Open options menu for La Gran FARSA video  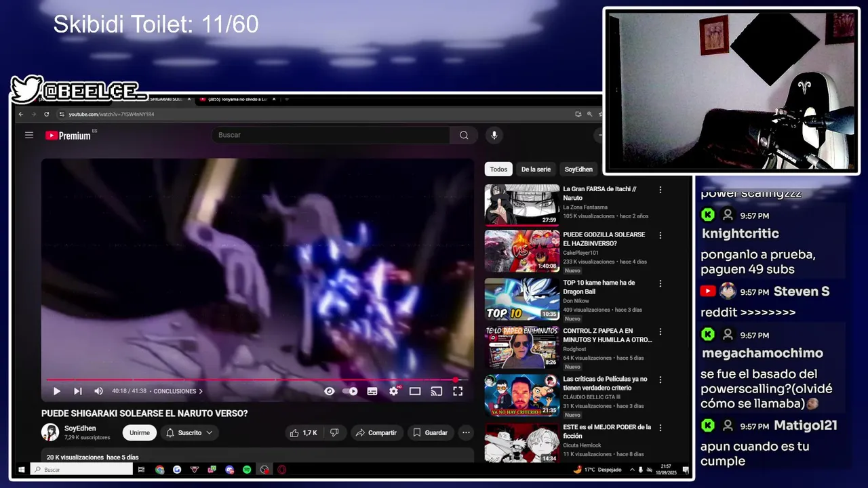(660, 190)
